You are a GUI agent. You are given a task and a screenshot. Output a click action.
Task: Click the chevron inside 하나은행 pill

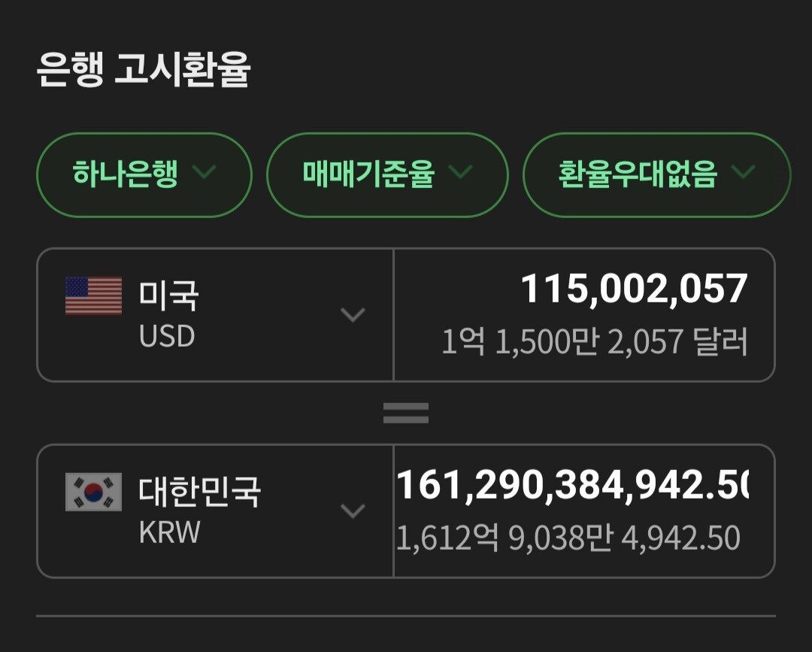coord(204,173)
